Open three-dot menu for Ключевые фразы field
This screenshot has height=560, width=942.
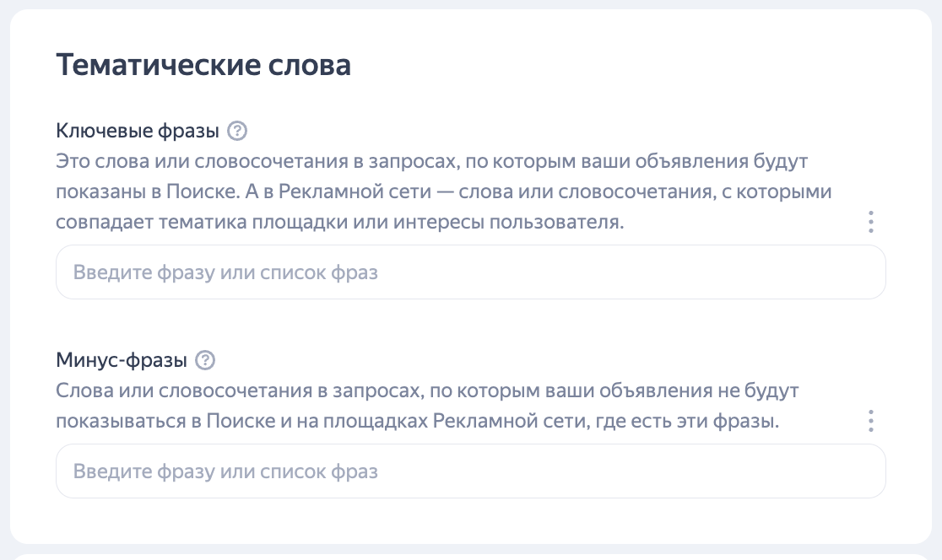pyautogui.click(x=870, y=222)
